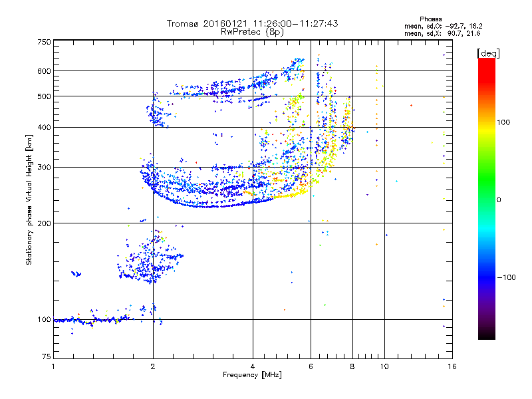Click the 'Stationary phase Virtual Height [km]' axis title
The width and height of the screenshot is (532, 399).
click(x=29, y=200)
